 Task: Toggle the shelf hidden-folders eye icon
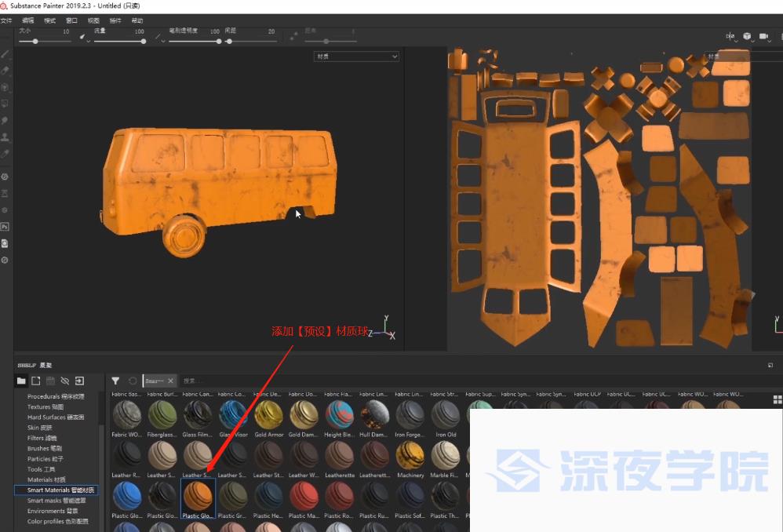(65, 381)
